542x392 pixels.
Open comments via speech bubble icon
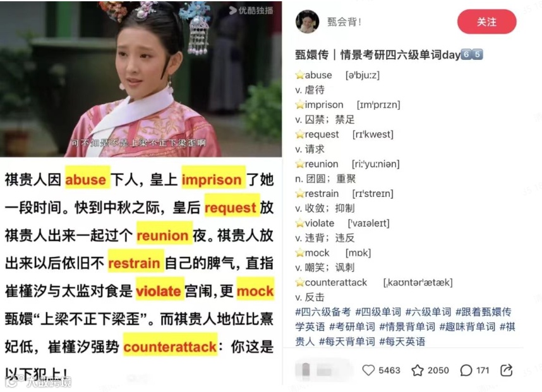[466, 371]
